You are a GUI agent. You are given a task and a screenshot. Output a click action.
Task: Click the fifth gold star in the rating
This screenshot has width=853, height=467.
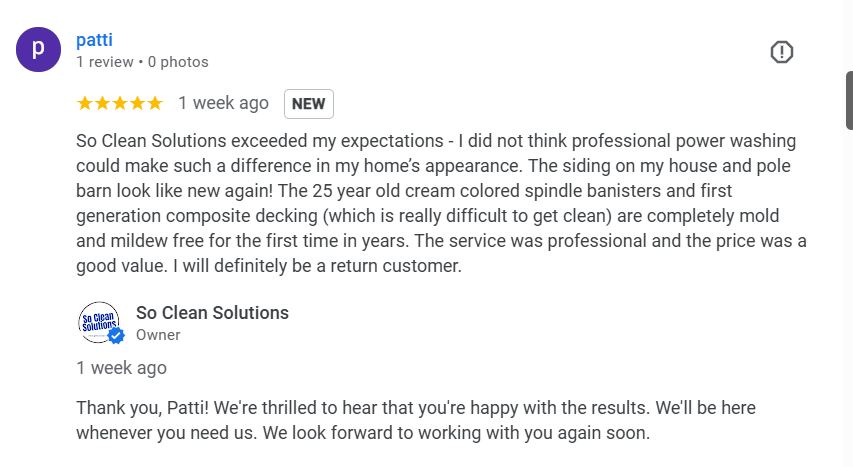point(154,103)
